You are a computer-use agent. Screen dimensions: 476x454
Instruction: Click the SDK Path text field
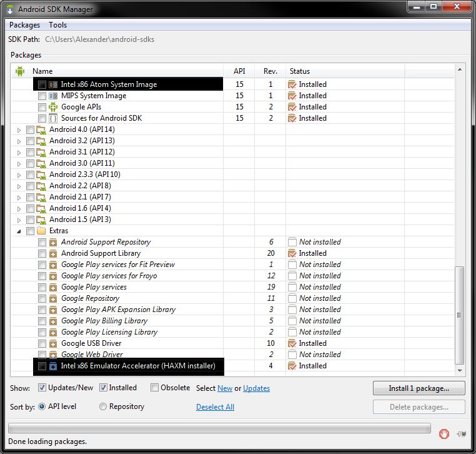(99, 39)
